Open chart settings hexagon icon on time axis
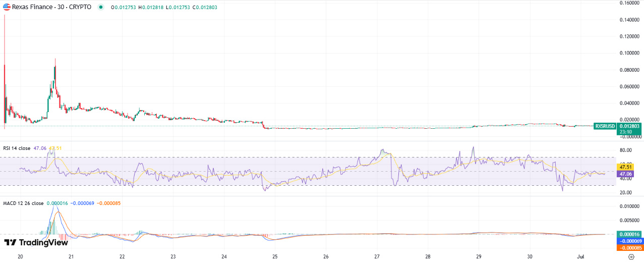Image resolution: width=644 pixels, height=262 pixels. point(631,256)
